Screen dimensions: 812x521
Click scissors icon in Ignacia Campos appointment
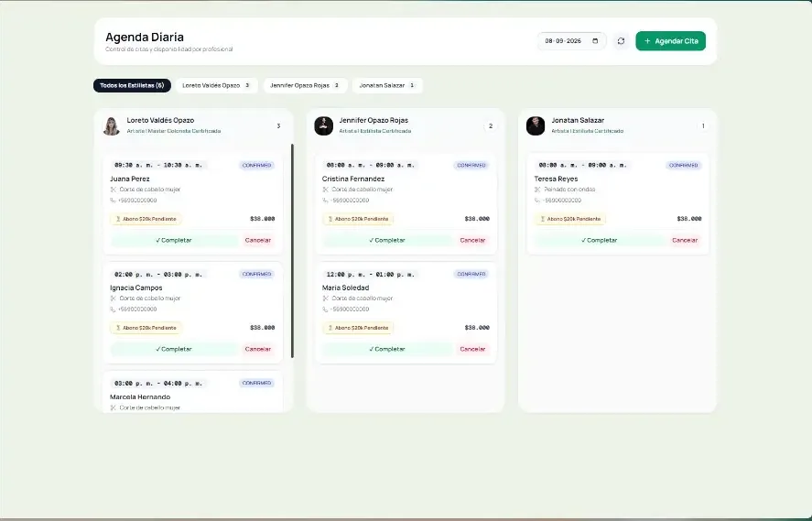click(x=113, y=298)
